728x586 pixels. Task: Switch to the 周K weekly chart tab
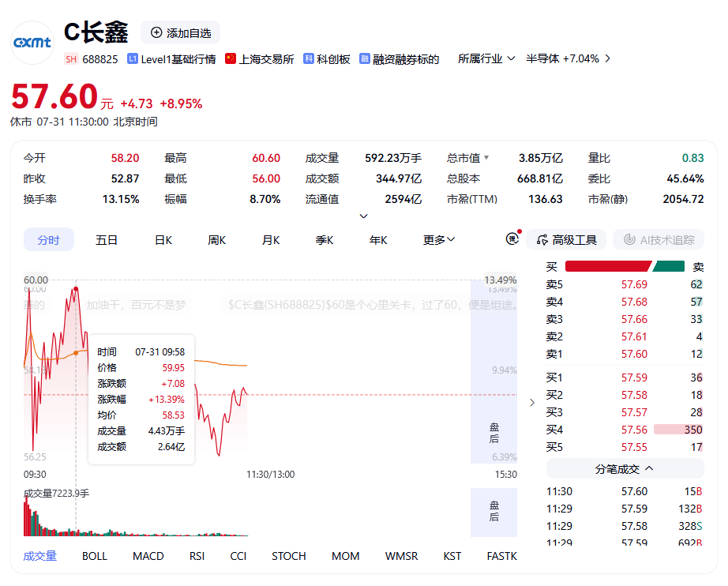[216, 239]
